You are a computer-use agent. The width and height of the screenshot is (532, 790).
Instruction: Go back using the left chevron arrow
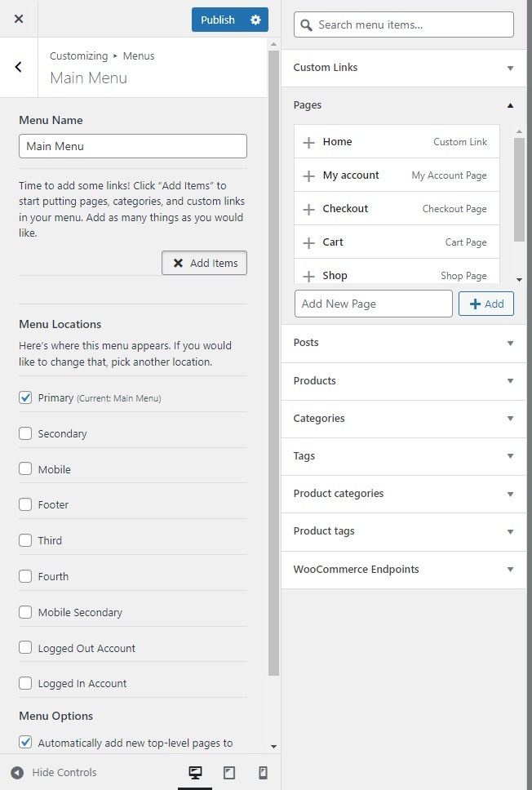(19, 67)
